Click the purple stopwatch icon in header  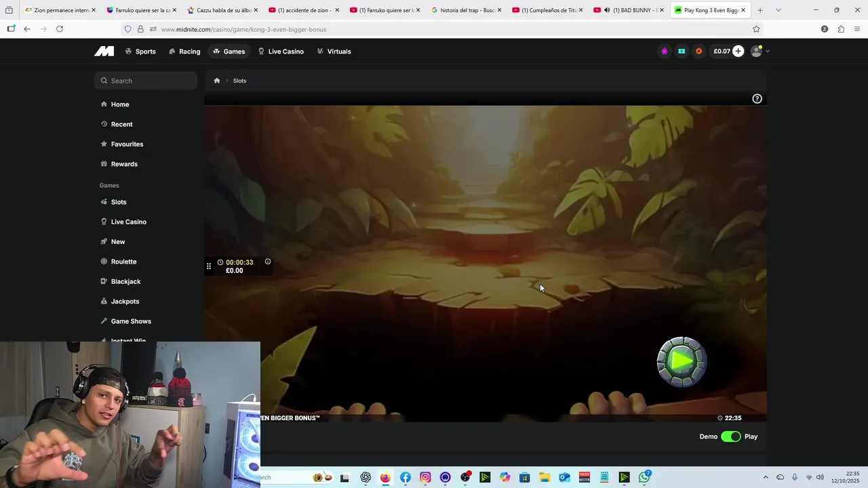tap(665, 52)
